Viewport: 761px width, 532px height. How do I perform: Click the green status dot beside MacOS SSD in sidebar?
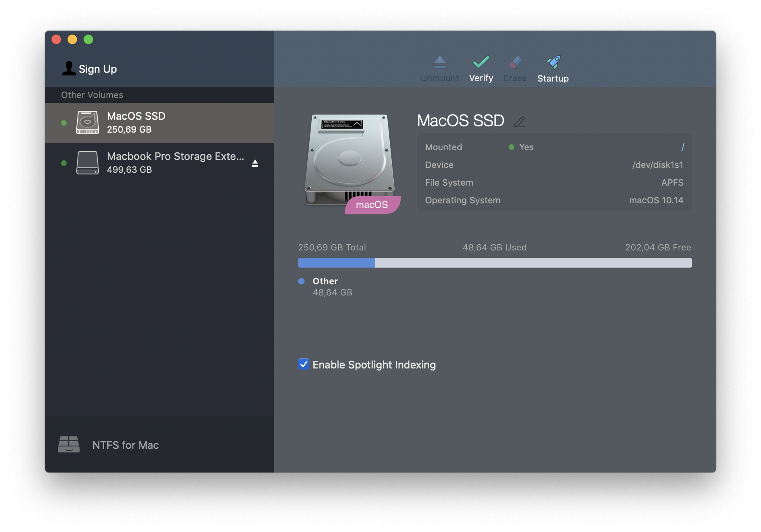(64, 123)
